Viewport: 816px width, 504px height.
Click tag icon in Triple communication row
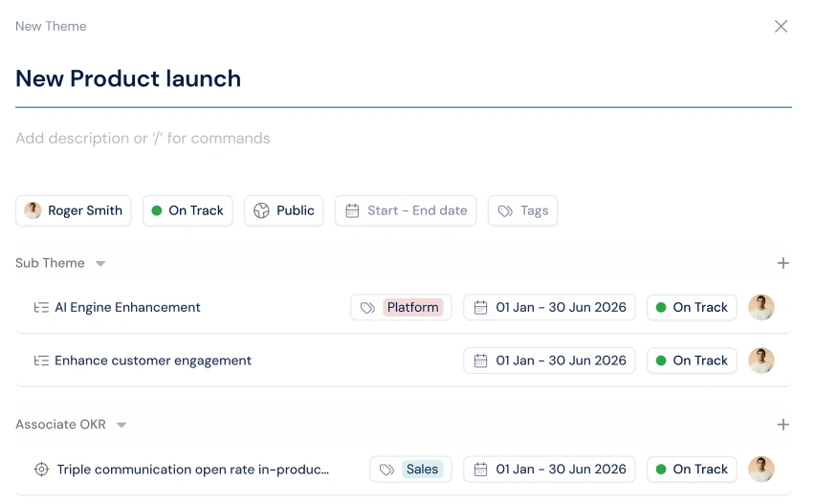pos(386,470)
